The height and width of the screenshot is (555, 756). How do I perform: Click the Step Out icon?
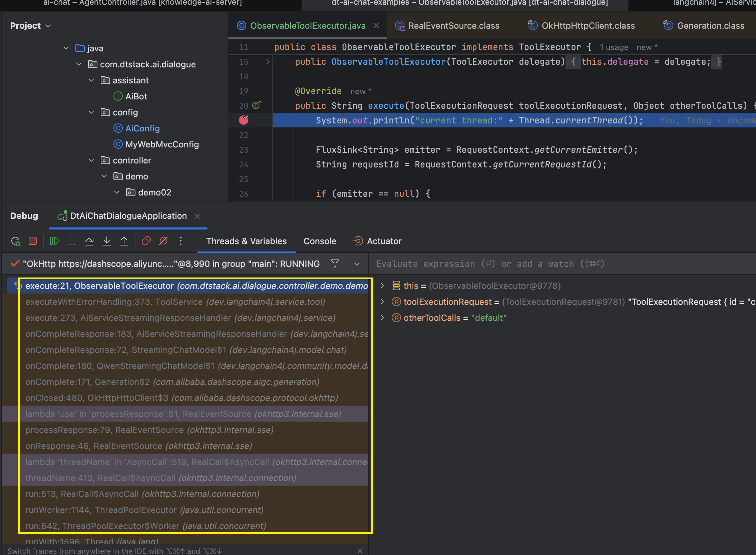[124, 241]
